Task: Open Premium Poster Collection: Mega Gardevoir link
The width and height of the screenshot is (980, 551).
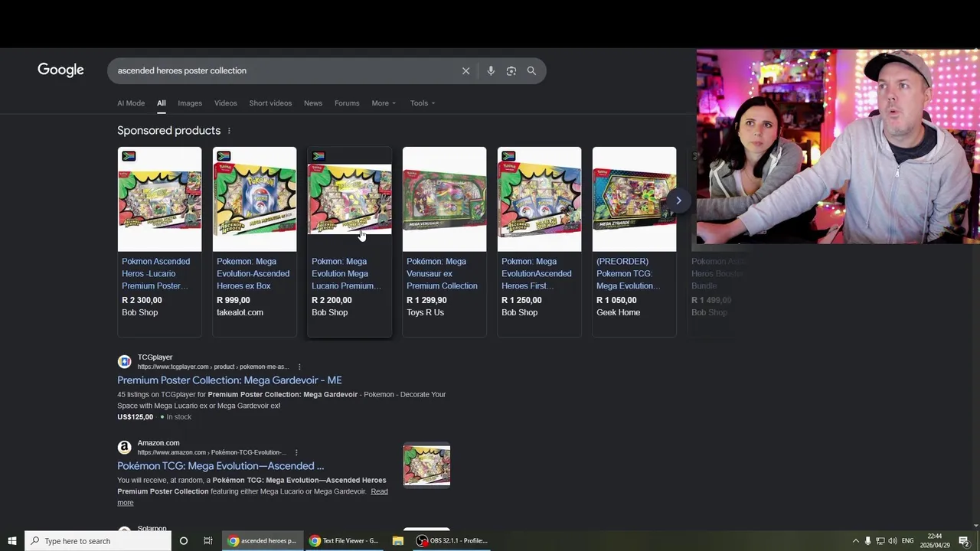Action: click(230, 380)
